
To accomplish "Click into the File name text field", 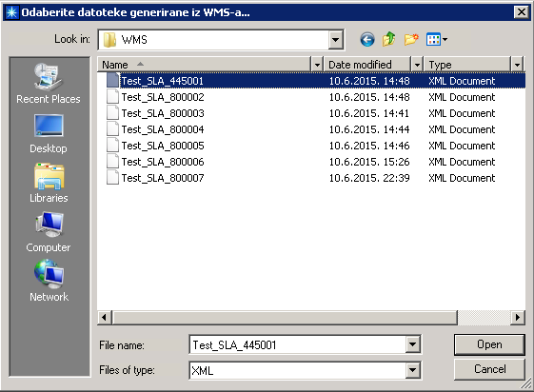I will click(x=297, y=344).
